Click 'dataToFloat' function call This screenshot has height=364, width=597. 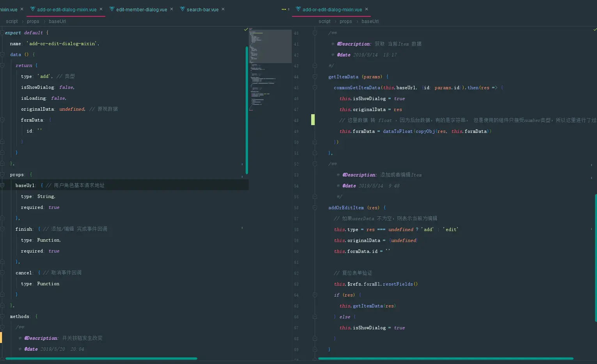(x=398, y=131)
